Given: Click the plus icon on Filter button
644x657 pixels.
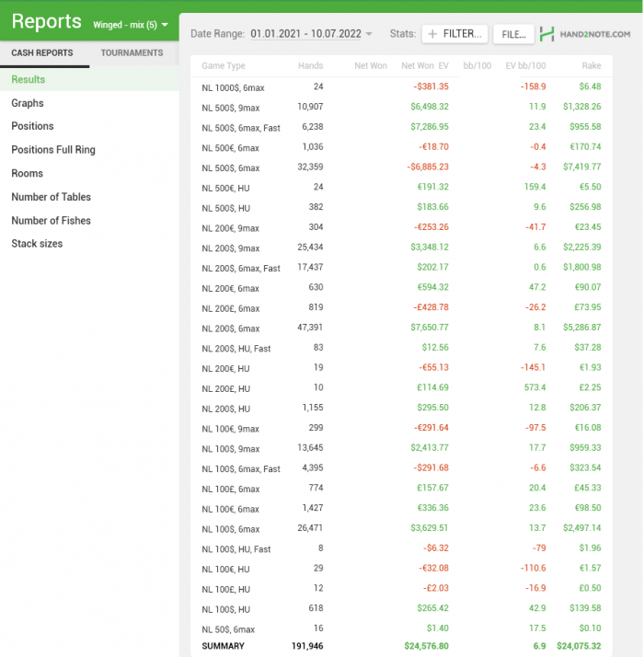Looking at the screenshot, I should click(x=432, y=34).
